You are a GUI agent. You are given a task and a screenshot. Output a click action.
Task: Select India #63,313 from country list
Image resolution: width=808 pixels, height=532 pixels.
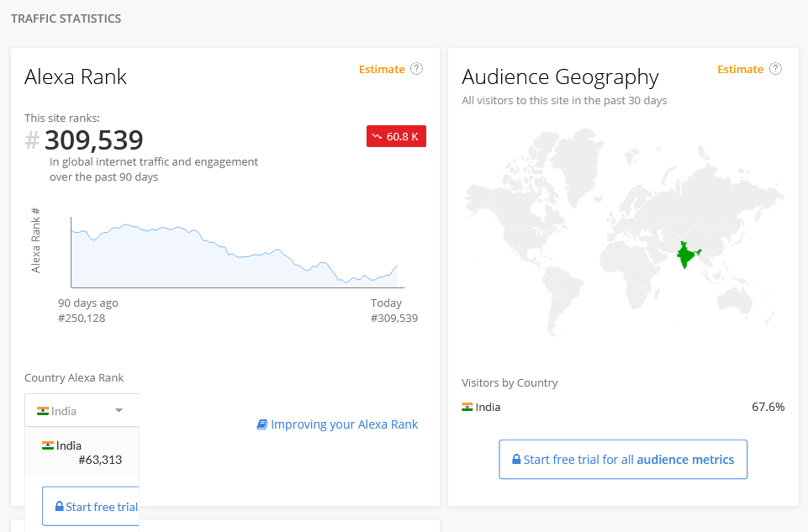pos(82,452)
